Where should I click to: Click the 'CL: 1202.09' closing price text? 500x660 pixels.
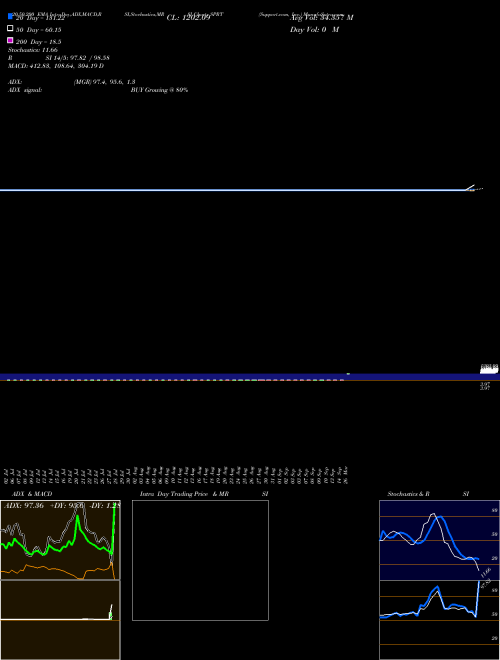188,18
